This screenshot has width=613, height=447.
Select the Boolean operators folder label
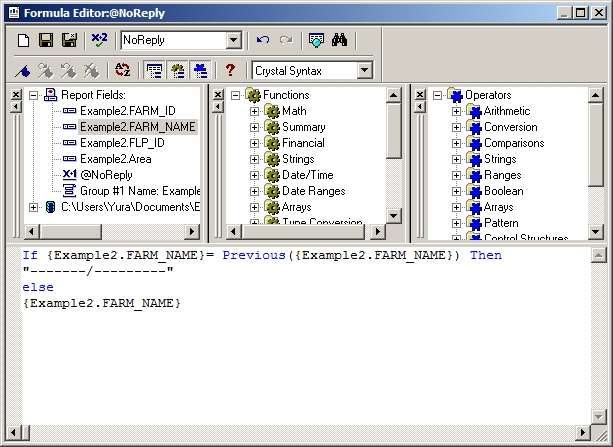pyautogui.click(x=504, y=191)
